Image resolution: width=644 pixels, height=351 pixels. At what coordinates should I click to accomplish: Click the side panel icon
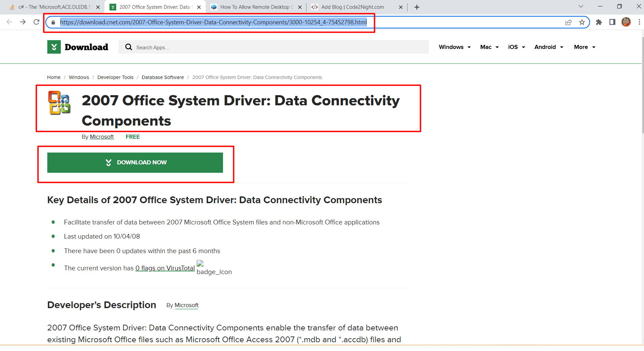612,22
